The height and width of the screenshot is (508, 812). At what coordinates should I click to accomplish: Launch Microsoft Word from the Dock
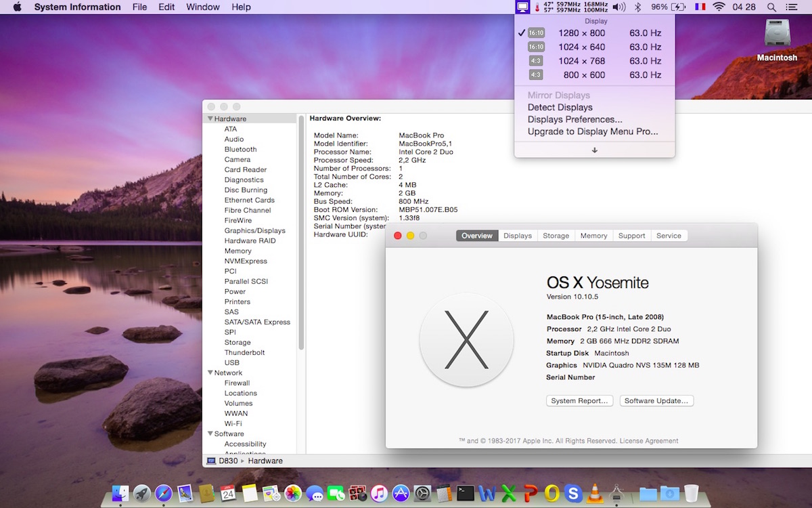[x=487, y=494]
